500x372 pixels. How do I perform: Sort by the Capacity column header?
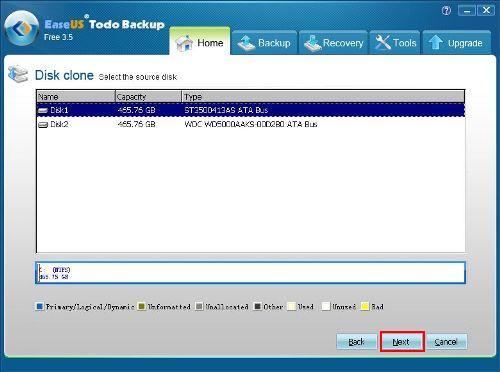148,97
